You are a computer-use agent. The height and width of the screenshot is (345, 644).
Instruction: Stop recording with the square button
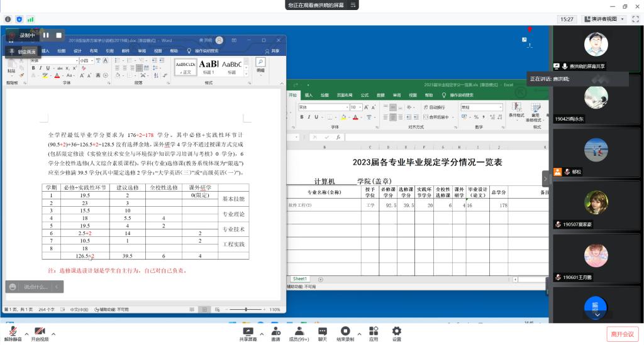[58, 35]
